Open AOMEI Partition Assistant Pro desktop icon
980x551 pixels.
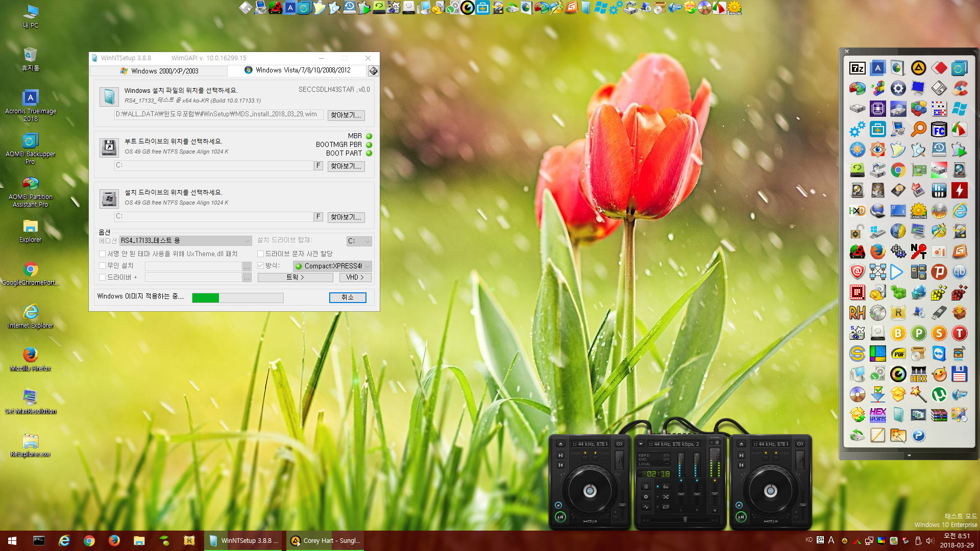[31, 192]
